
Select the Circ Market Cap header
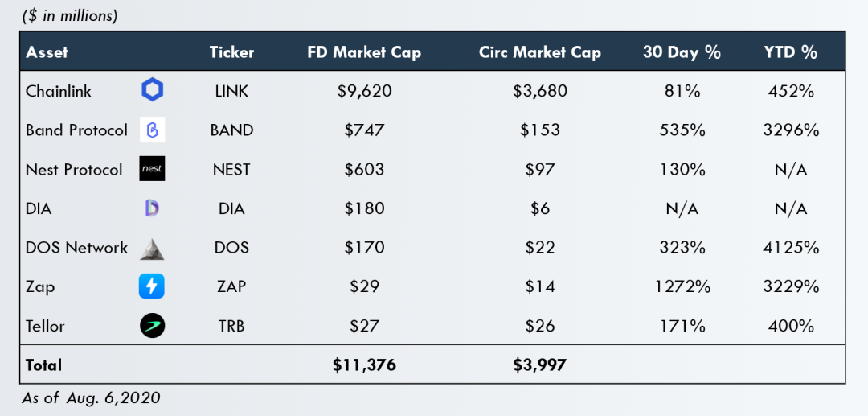click(540, 52)
